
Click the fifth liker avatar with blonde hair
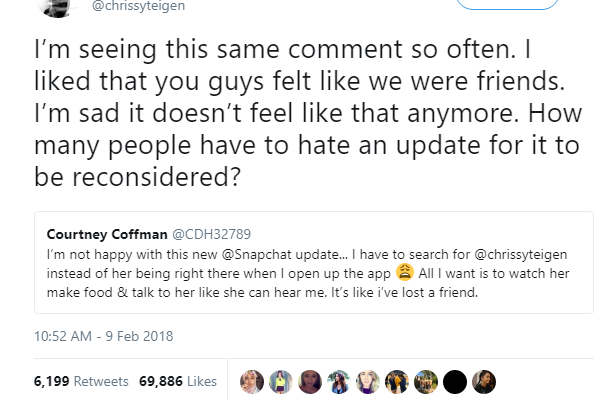point(368,381)
